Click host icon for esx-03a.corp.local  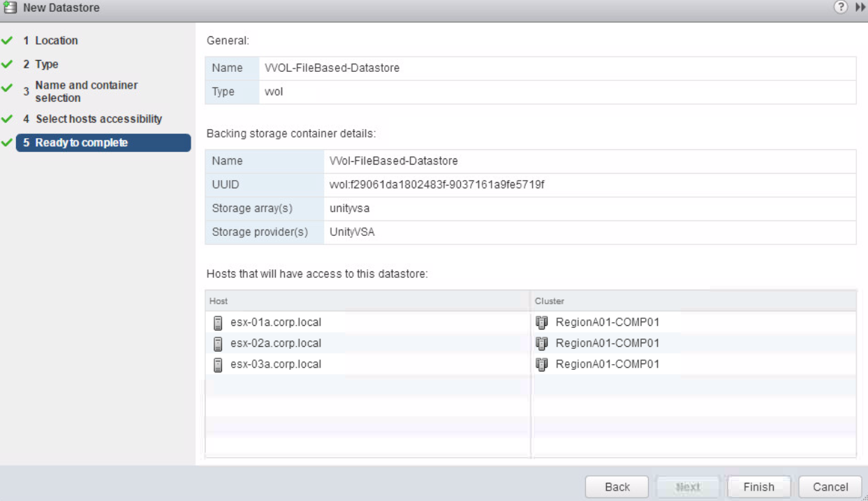[x=218, y=364]
